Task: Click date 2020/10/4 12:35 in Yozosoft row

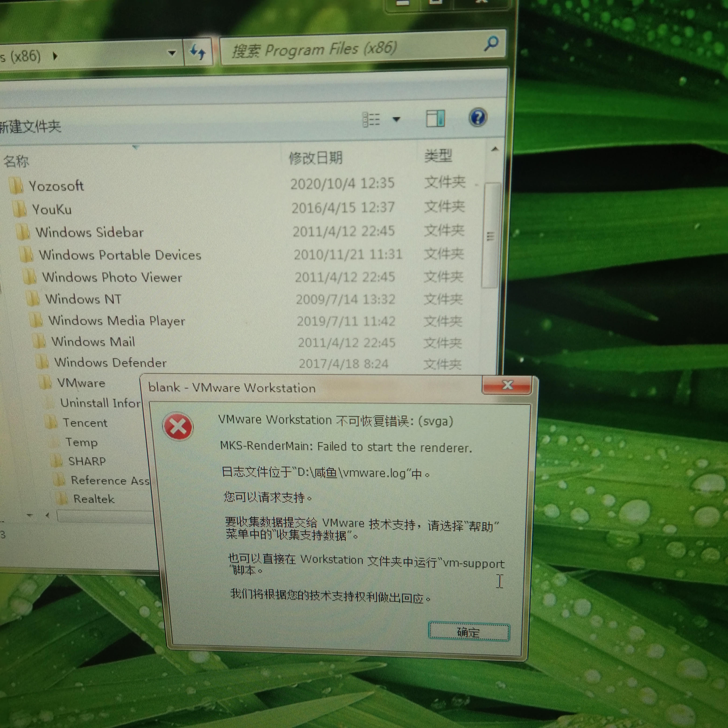Action: click(342, 183)
